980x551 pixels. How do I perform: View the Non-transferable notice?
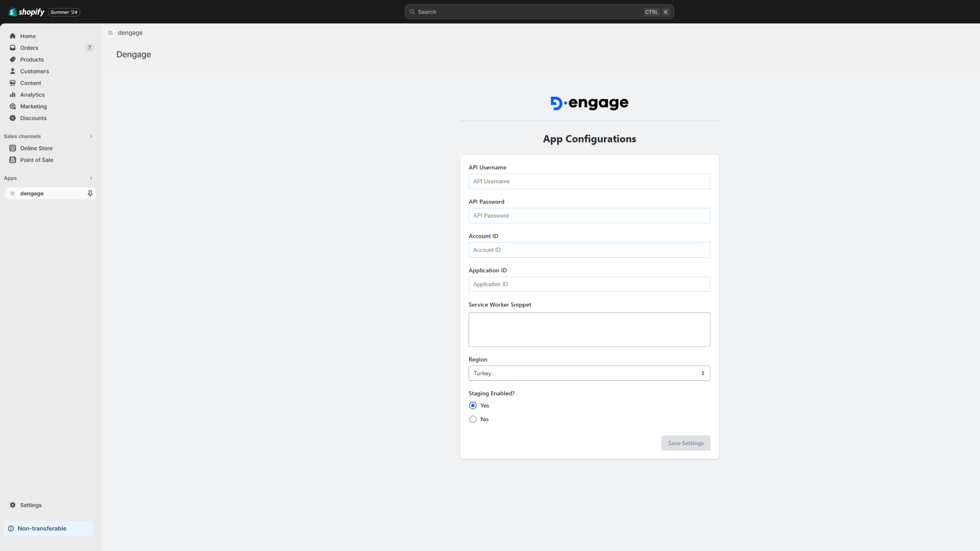(42, 528)
